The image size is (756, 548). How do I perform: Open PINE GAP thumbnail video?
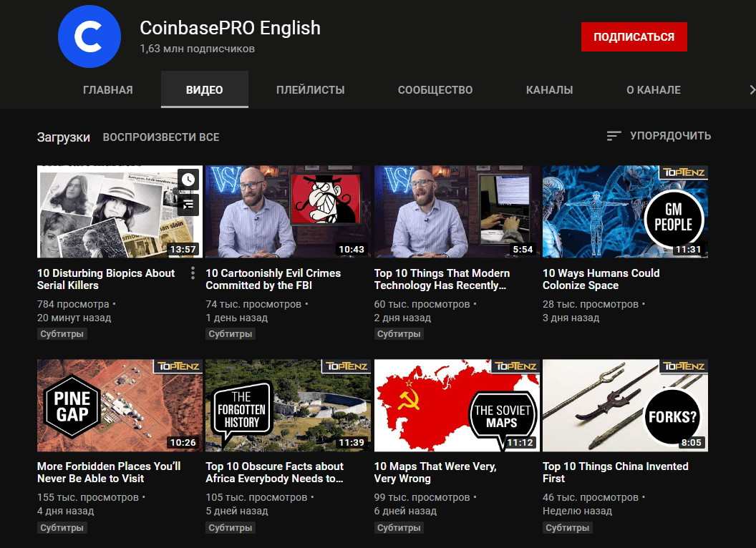[120, 406]
